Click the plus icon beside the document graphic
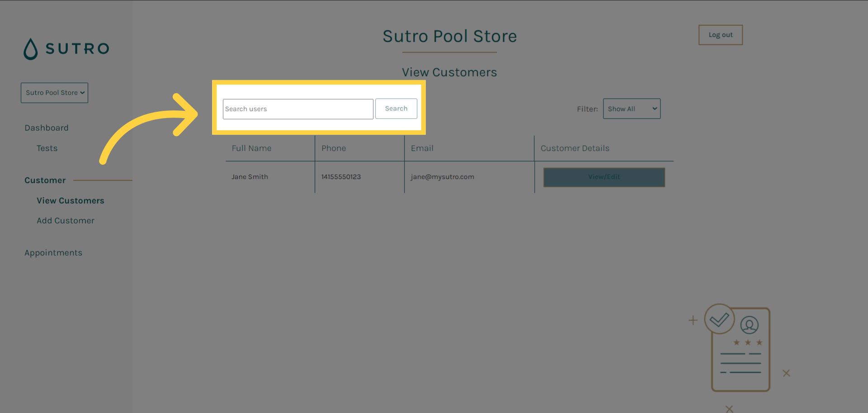Screen dimensions: 868x413 coord(693,320)
